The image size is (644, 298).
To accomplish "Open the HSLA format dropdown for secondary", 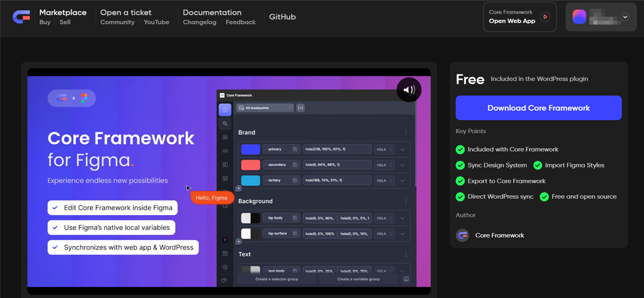I will [384, 165].
